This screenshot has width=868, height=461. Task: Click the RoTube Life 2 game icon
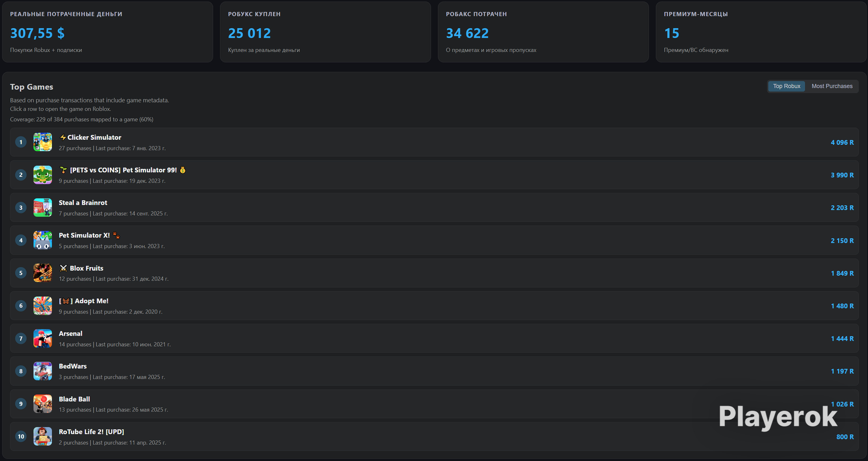[x=42, y=437]
